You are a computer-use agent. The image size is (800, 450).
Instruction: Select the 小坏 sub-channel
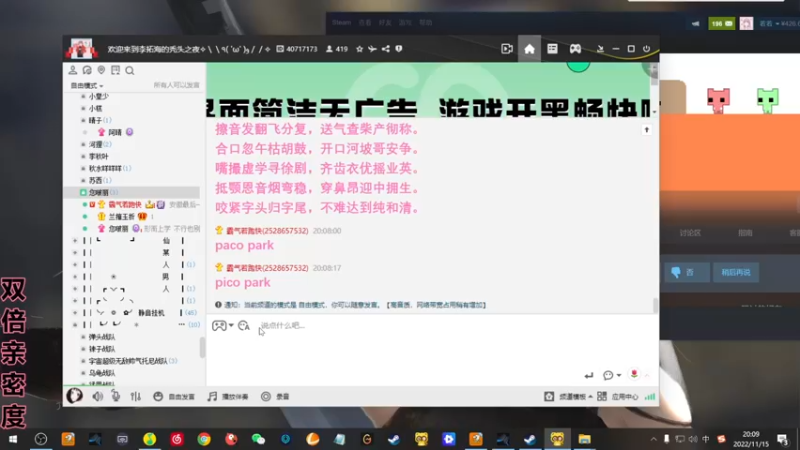95,108
